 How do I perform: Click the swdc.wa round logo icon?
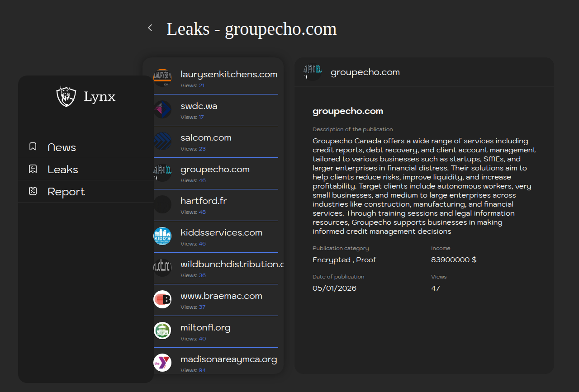coord(162,109)
